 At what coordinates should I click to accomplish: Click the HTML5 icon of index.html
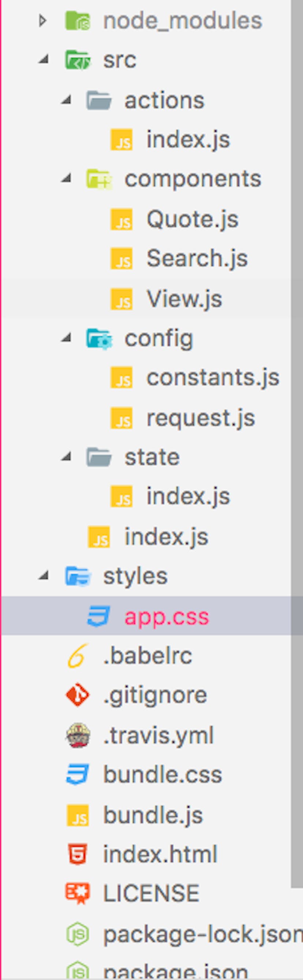(78, 854)
